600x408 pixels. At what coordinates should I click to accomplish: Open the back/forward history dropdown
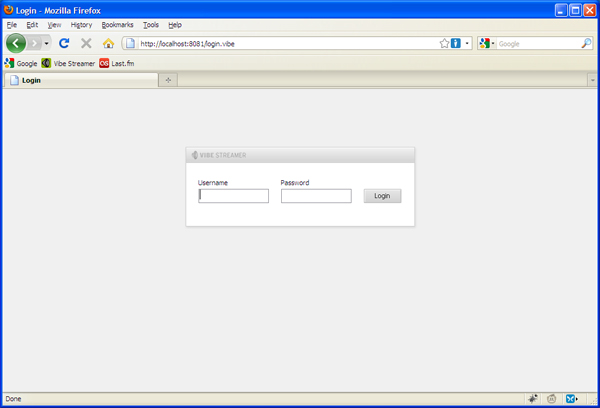[46, 43]
